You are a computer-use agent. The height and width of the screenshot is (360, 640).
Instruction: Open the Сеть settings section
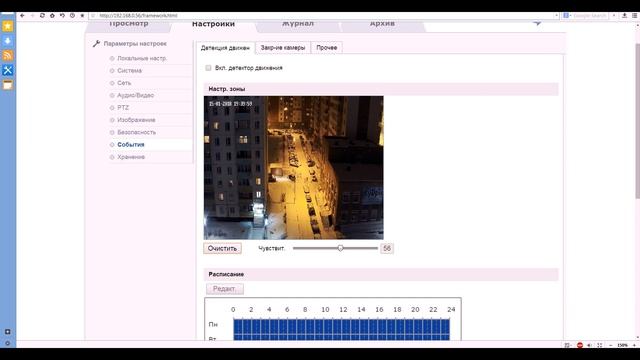(x=124, y=83)
